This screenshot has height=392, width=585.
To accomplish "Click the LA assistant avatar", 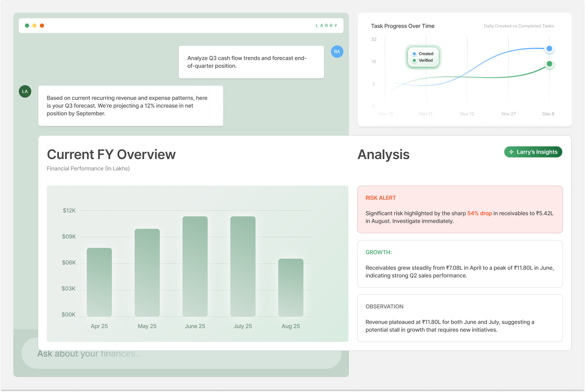I will point(25,92).
